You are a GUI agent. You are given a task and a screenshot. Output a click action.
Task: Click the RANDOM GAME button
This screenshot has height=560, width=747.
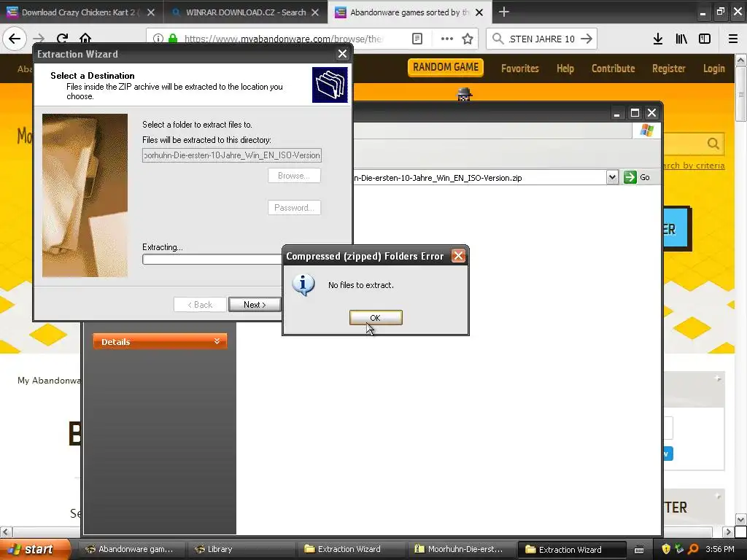pos(446,67)
